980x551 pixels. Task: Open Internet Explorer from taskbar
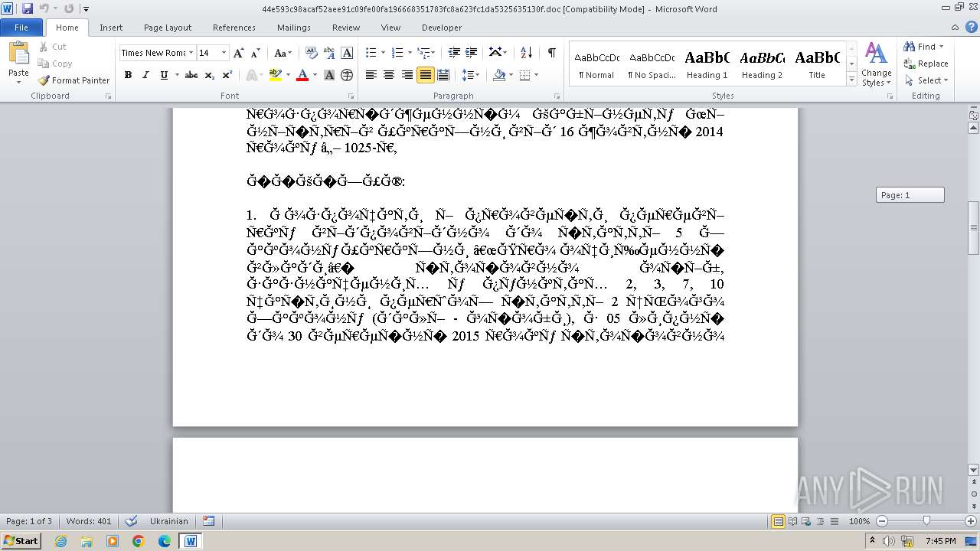pos(60,541)
